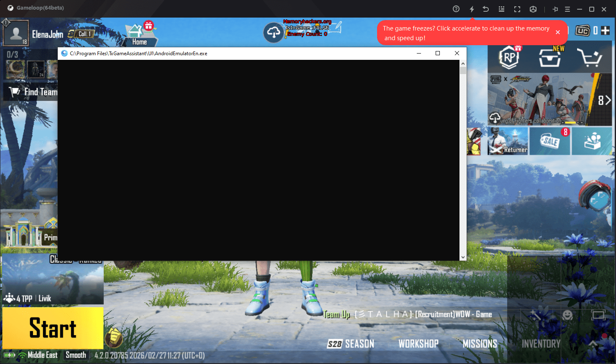Open the crate chest icon marked NEW
Screen dimensions: 616x364
click(550, 57)
